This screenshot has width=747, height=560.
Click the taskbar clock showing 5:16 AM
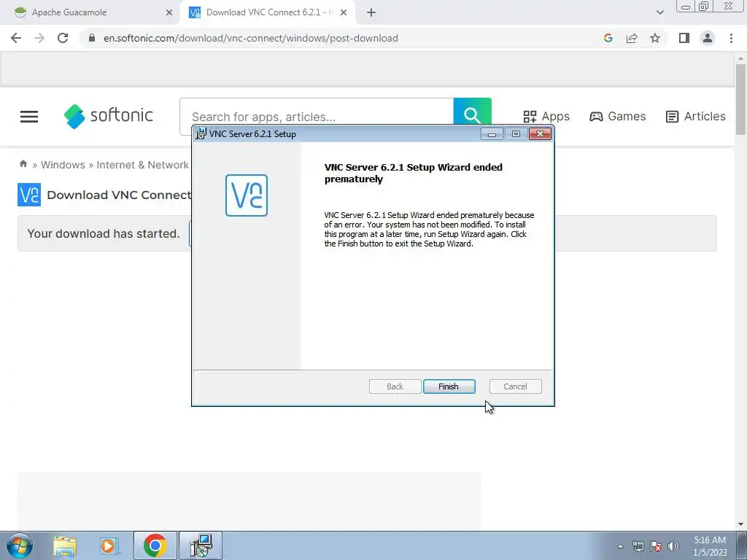(710, 546)
